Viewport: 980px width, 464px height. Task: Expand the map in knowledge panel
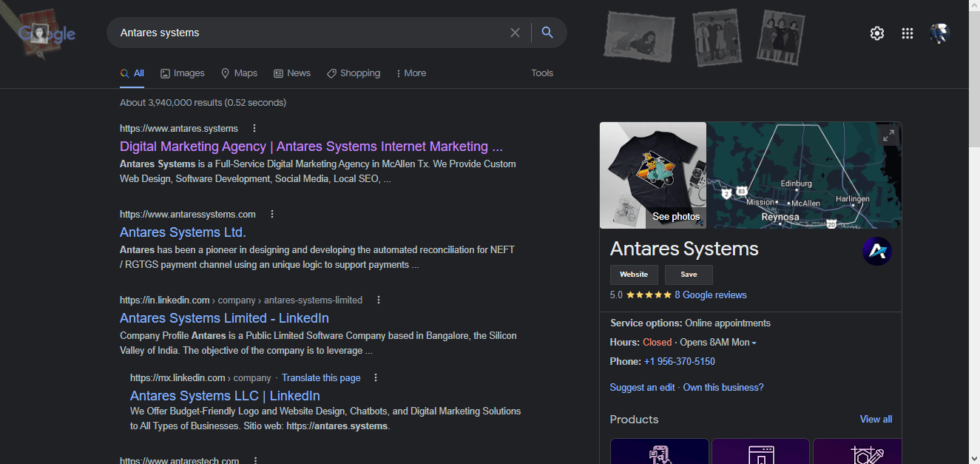[889, 135]
